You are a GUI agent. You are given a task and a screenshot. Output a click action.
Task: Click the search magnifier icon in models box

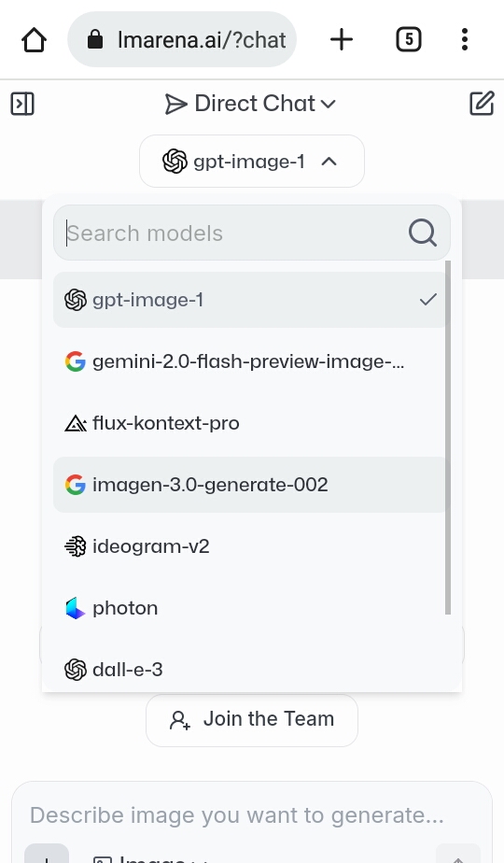pos(423,233)
